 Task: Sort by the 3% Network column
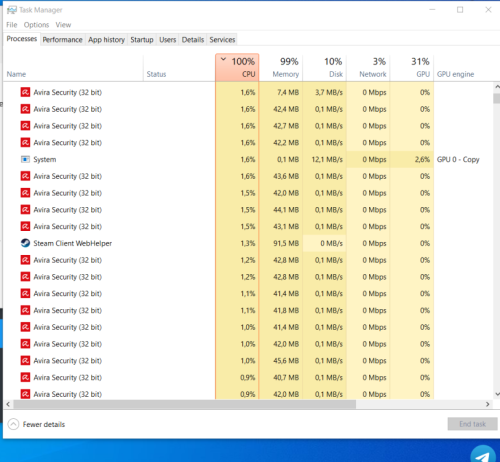click(x=368, y=68)
